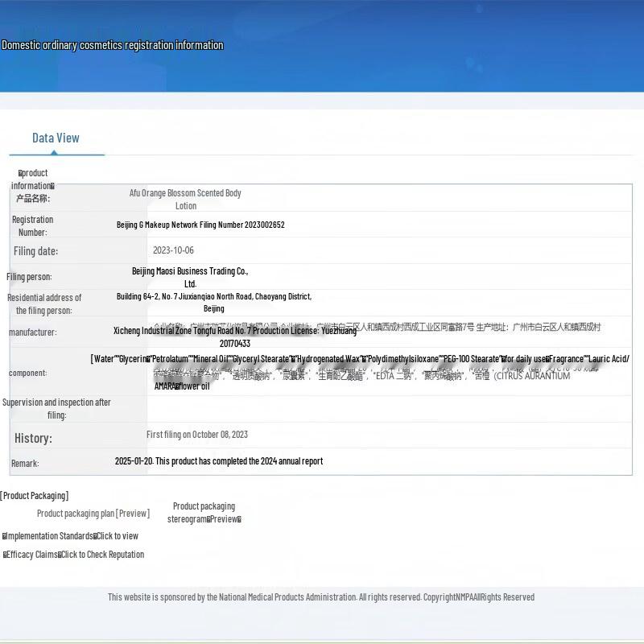Open Efficacy Claims Click to Check link
This screenshot has width=644, height=644.
[x=74, y=555]
